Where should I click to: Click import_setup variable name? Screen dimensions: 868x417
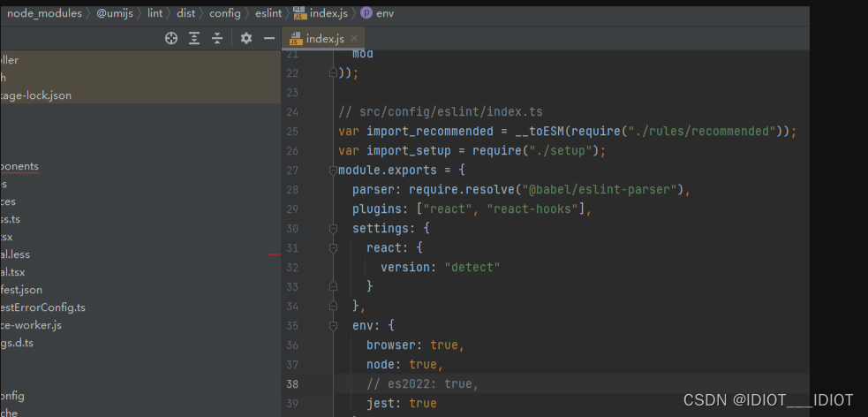(x=409, y=150)
